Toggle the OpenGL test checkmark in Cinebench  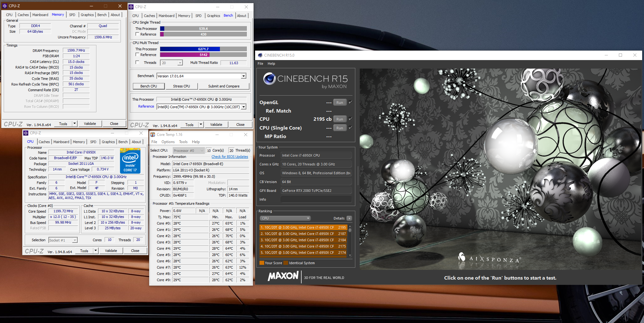pos(350,102)
